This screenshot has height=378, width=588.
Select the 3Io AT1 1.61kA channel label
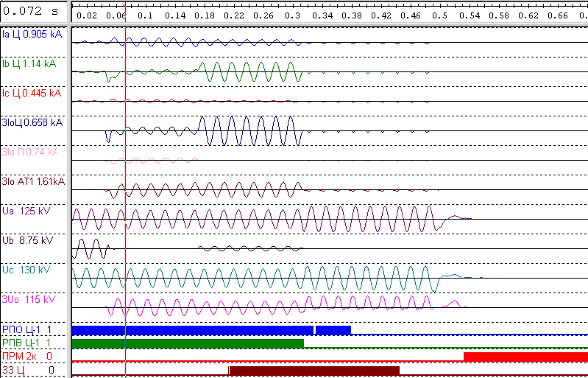[33, 182]
